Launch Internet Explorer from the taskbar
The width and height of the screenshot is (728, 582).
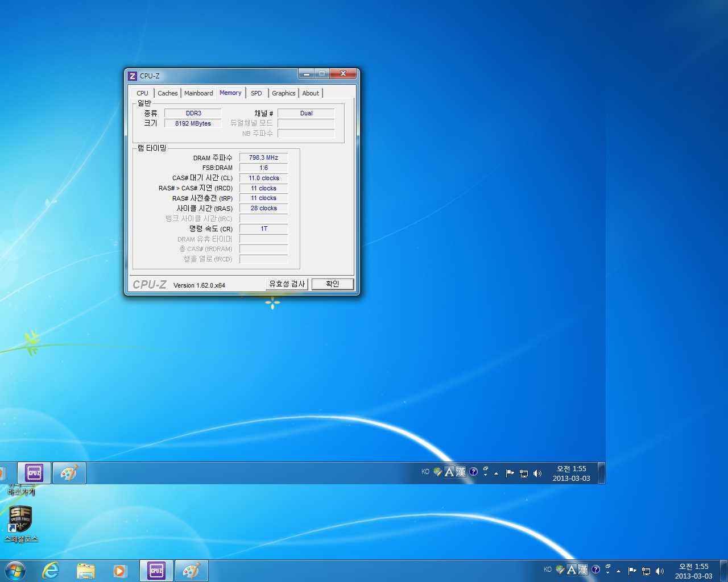click(x=51, y=571)
